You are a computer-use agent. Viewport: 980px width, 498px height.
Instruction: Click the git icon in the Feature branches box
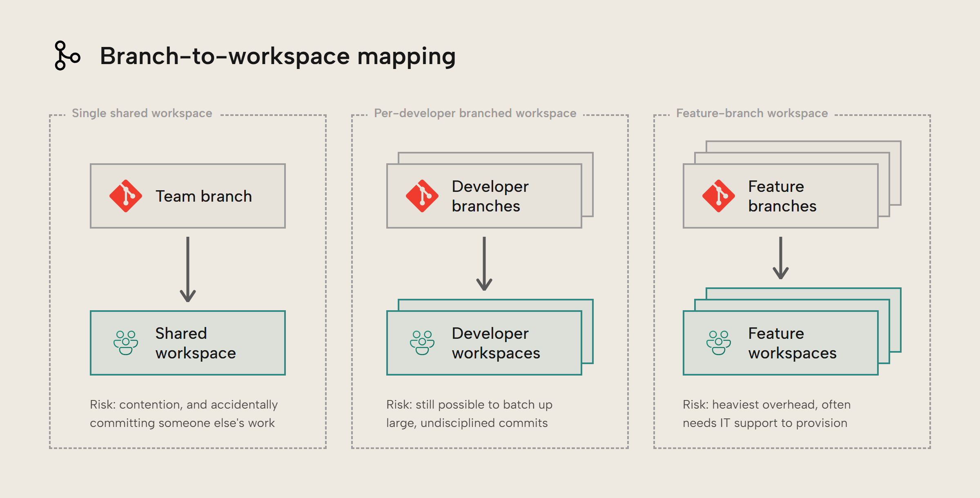tap(719, 196)
